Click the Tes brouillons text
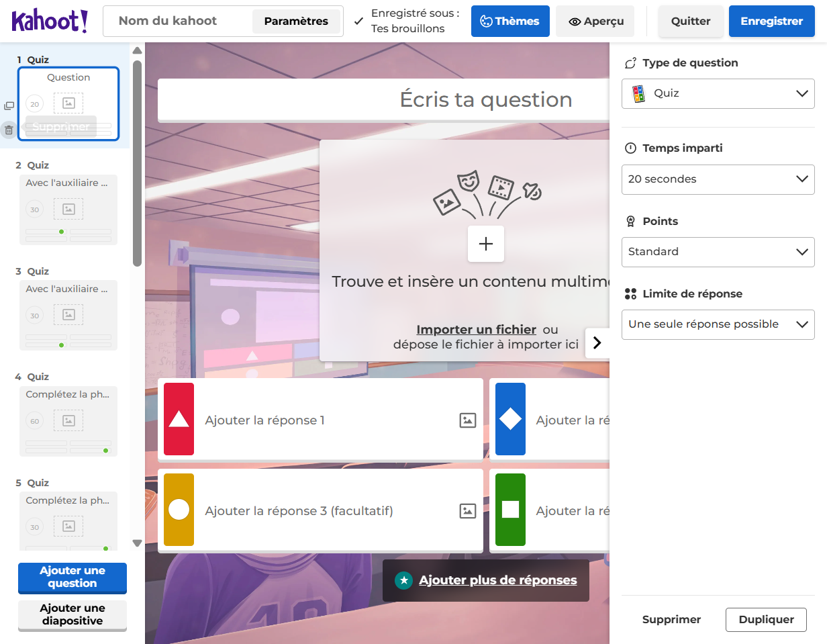 point(408,29)
